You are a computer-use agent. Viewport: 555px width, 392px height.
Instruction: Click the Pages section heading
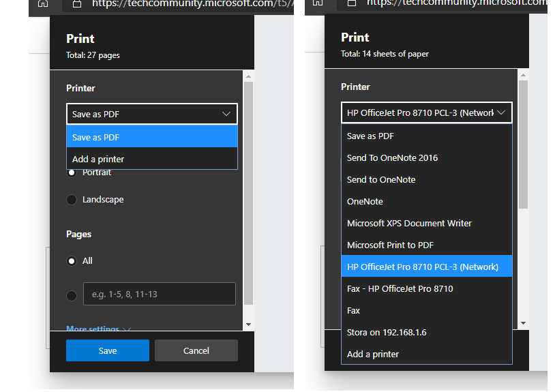(x=78, y=235)
